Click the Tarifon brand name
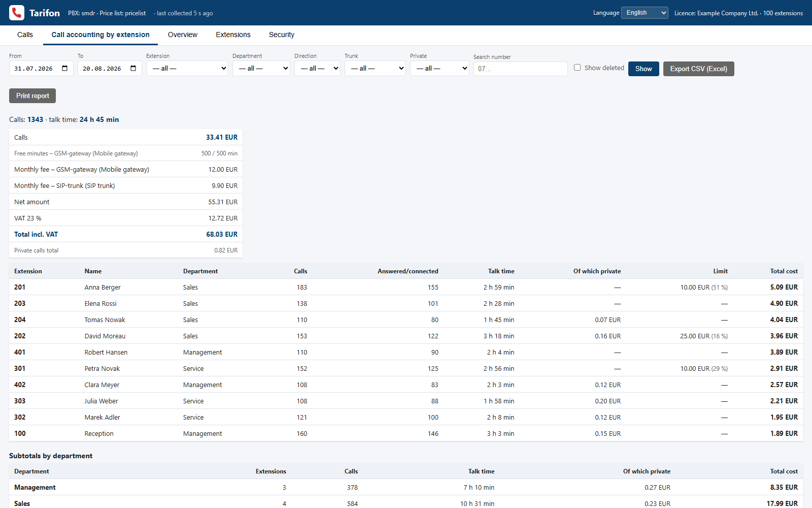This screenshot has width=812, height=508. click(x=45, y=13)
